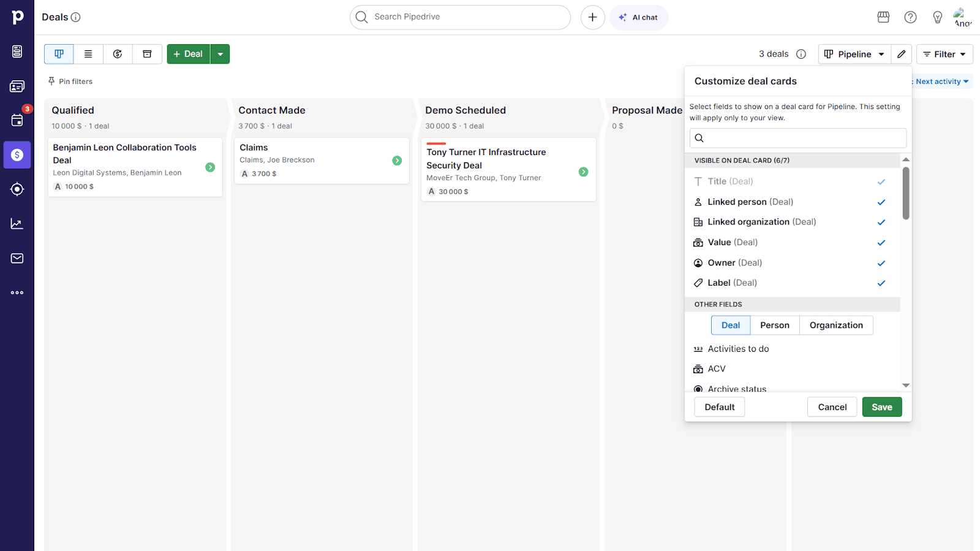Open Insights chart icon in sidebar

(17, 224)
